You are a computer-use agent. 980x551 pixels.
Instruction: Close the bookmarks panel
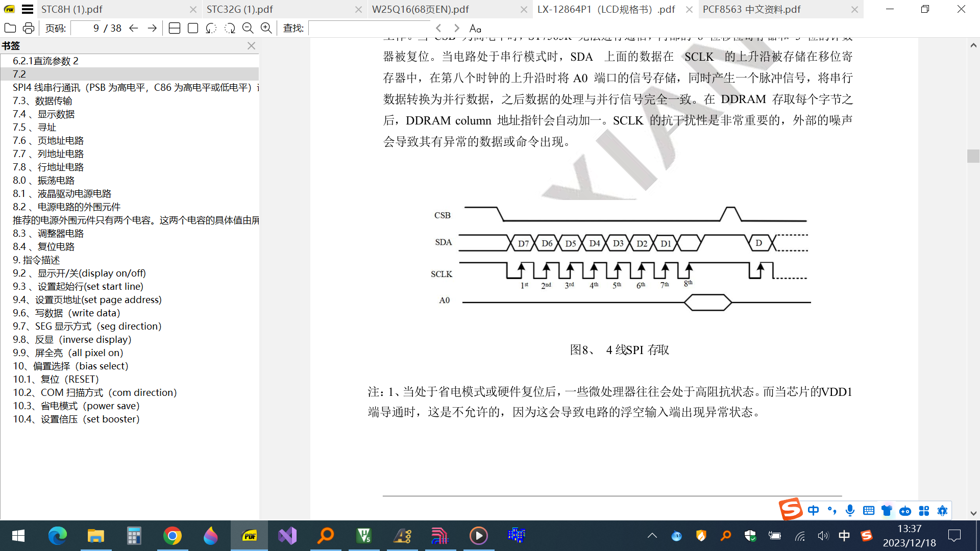pyautogui.click(x=251, y=45)
